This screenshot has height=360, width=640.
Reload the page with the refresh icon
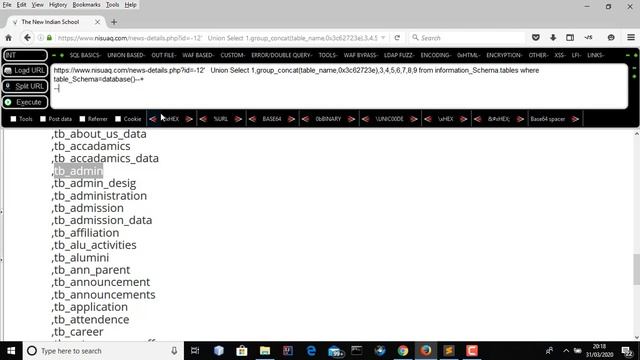pyautogui.click(x=397, y=38)
